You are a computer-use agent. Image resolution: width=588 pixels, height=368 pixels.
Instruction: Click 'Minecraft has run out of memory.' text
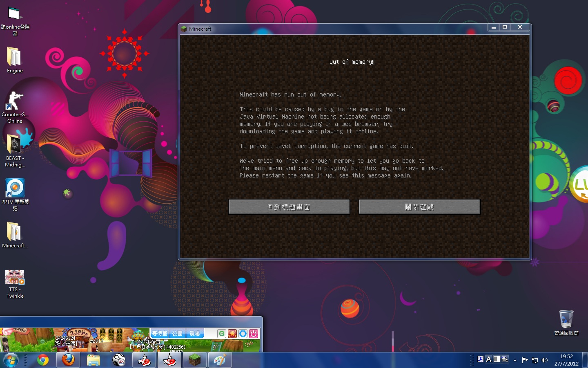[x=290, y=94]
